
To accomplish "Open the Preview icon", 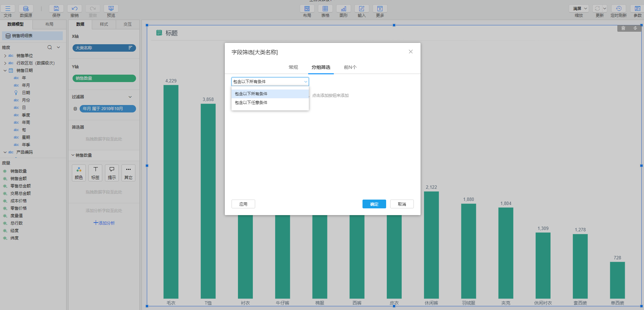I will [x=111, y=9].
